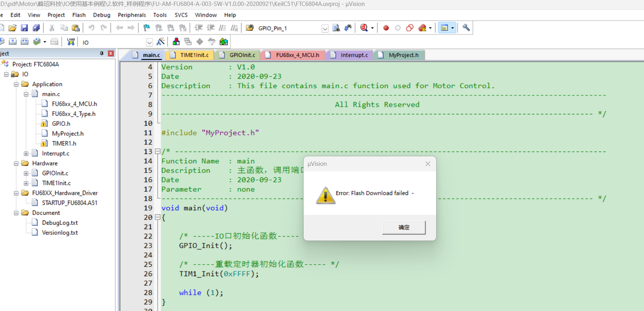Toggle bookmark with the blue flag icon

[x=147, y=28]
